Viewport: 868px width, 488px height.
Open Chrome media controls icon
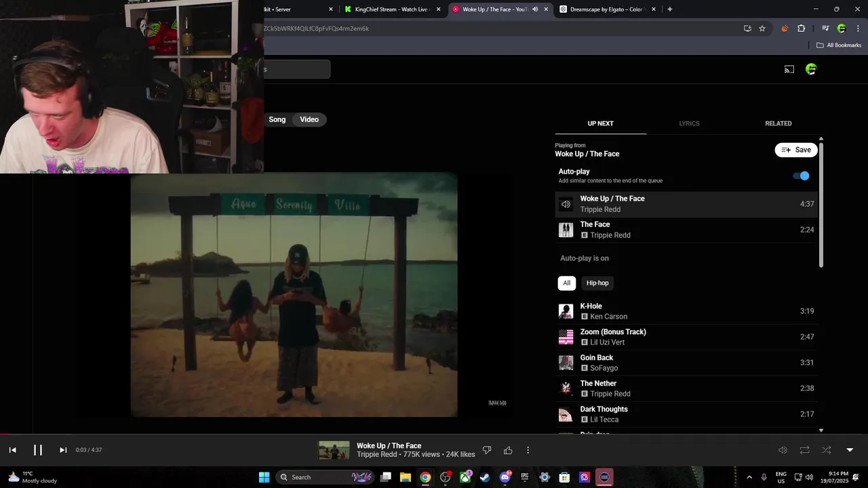point(825,28)
